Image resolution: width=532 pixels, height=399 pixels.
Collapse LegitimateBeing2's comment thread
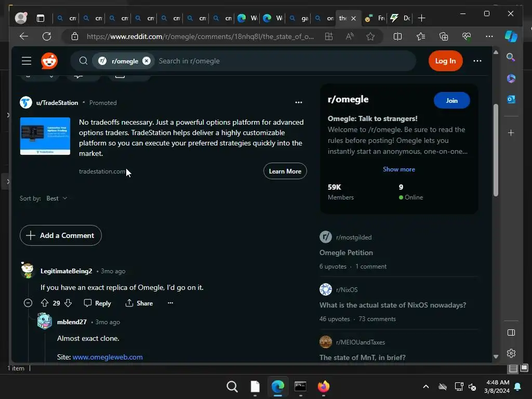(x=28, y=303)
